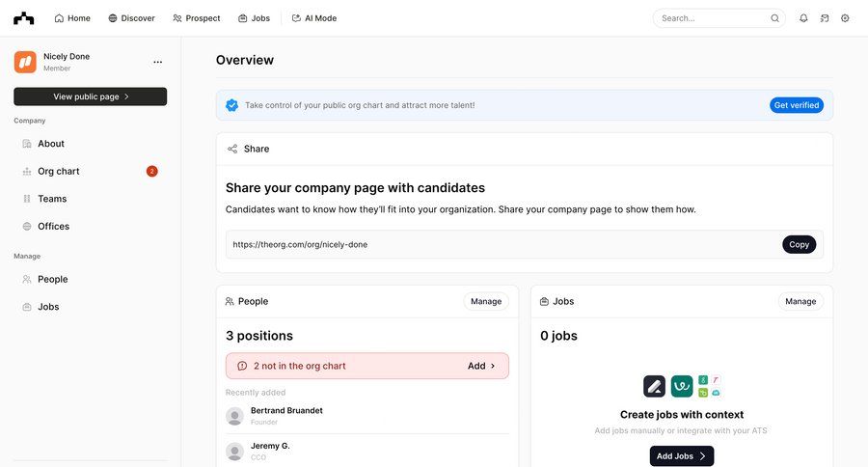Click the About sidebar building icon
The width and height of the screenshot is (868, 467).
click(27, 144)
